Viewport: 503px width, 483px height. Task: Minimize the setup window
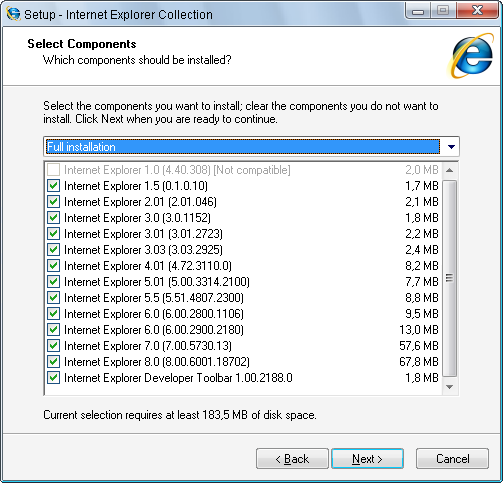point(418,11)
